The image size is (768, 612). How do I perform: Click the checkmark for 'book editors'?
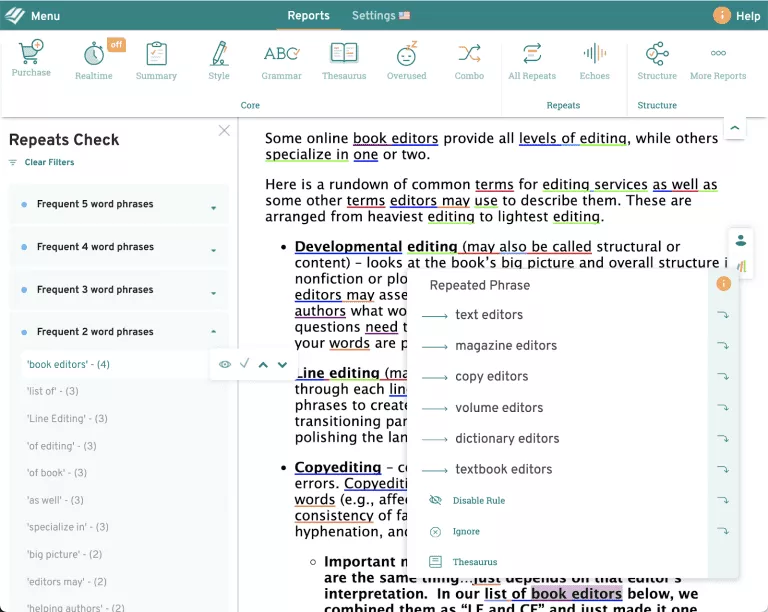[244, 363]
